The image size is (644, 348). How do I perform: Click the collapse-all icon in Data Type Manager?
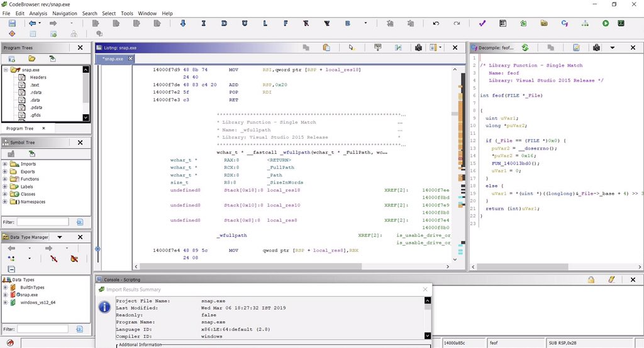[x=11, y=269]
